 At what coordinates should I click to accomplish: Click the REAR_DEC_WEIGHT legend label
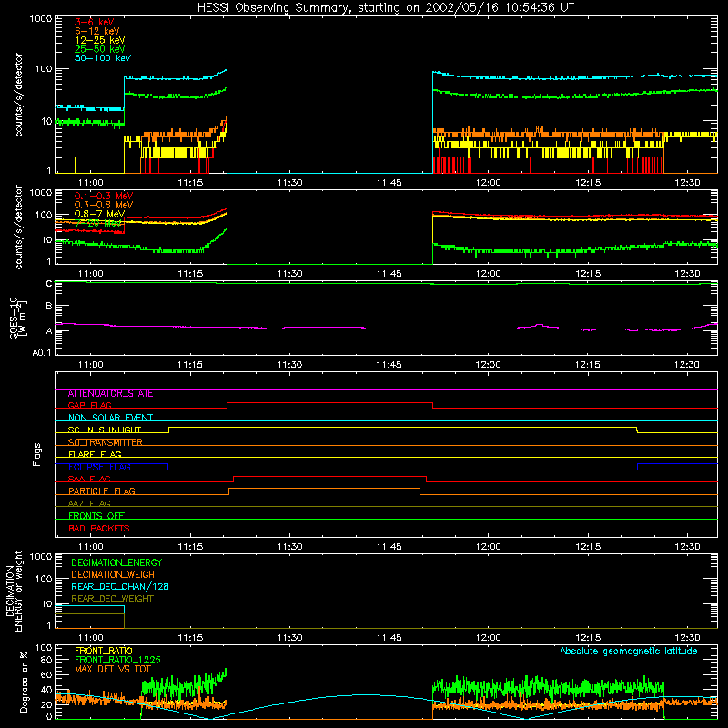click(112, 599)
